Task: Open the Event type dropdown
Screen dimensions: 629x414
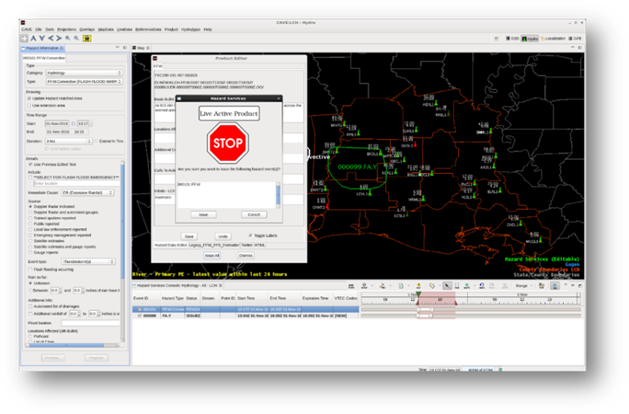Action: [88, 262]
